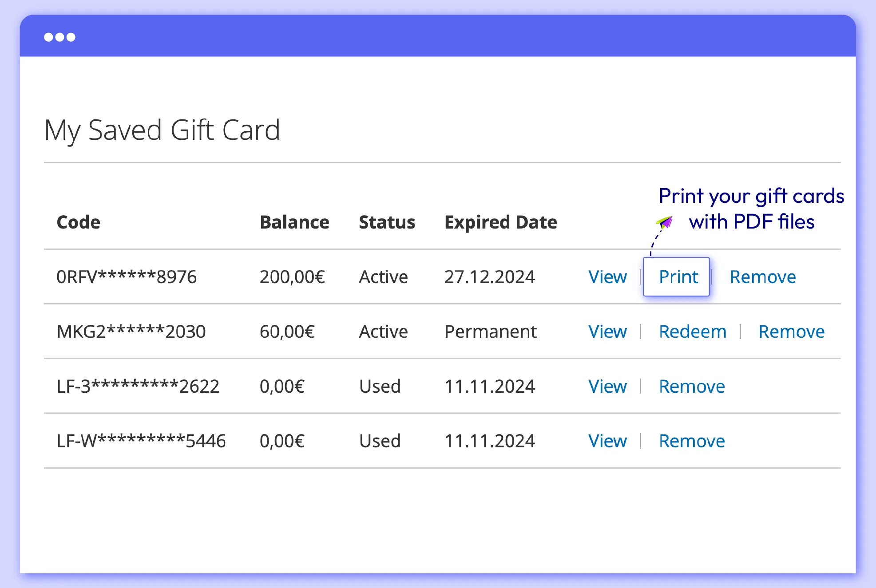The height and width of the screenshot is (588, 876).
Task: Click the Status column header
Action: [386, 222]
